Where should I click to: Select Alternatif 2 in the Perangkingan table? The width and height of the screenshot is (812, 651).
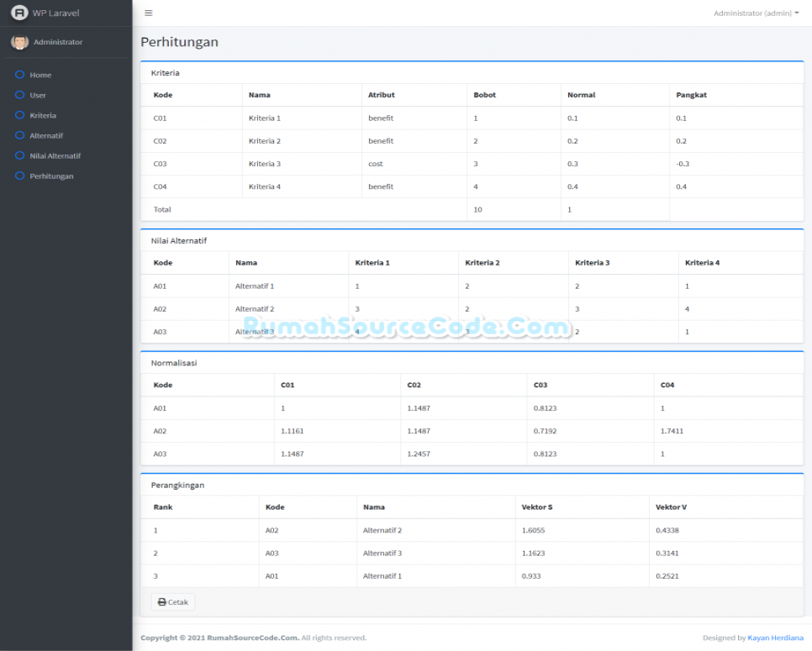pos(383,530)
